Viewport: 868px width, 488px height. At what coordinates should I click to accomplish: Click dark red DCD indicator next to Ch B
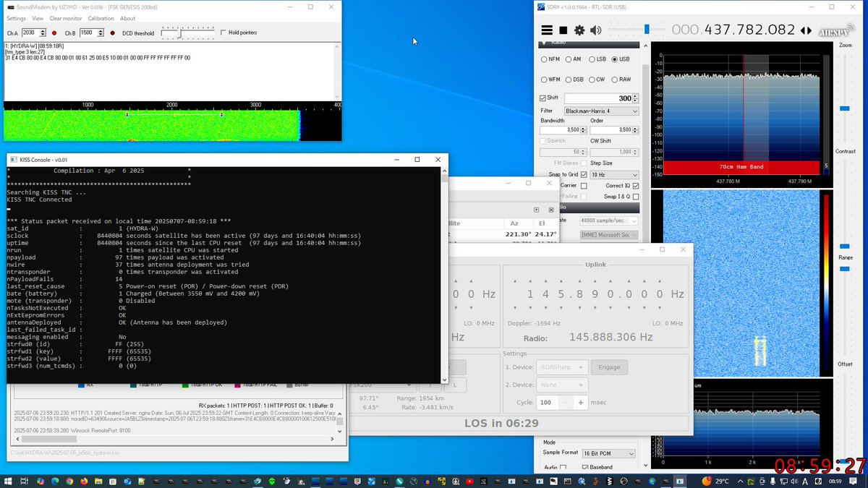click(x=112, y=33)
